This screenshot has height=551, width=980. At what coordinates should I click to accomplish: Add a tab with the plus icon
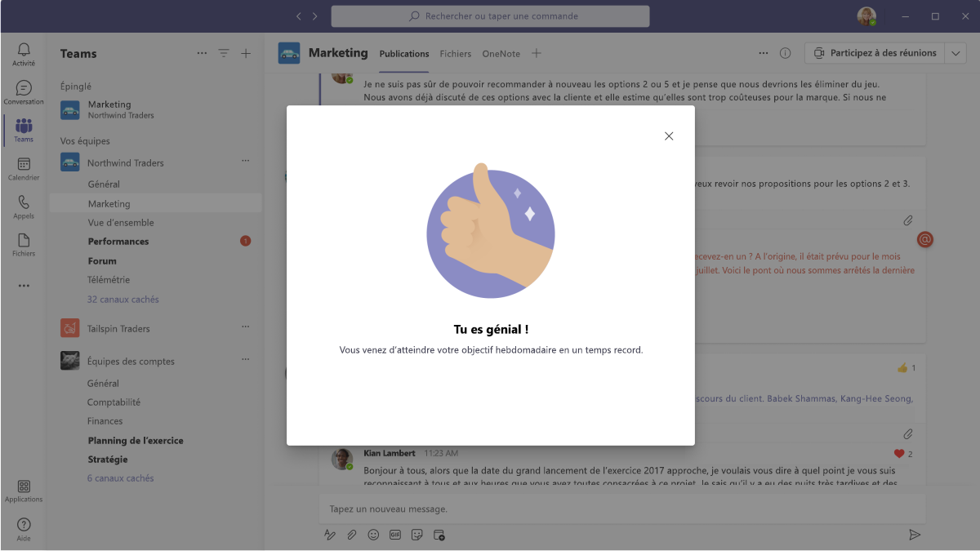(537, 53)
